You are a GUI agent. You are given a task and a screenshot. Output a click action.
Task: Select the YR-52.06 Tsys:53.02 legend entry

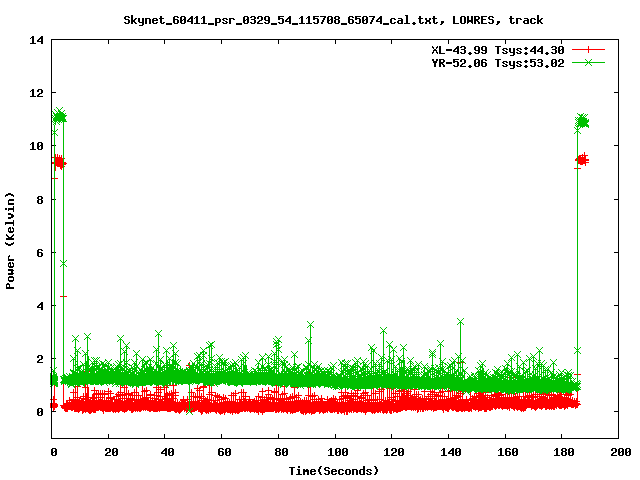point(498,63)
